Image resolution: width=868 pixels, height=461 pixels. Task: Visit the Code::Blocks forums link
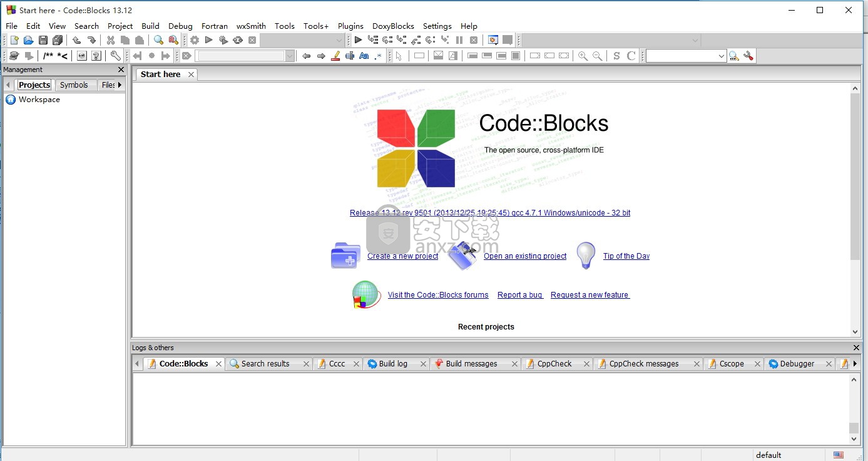click(438, 295)
